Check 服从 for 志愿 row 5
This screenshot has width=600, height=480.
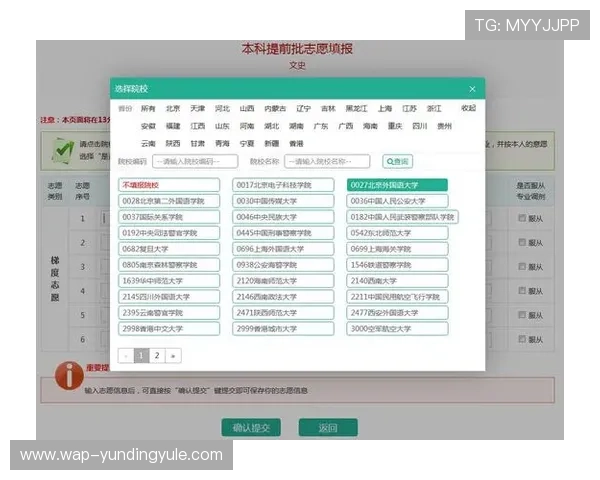522,315
